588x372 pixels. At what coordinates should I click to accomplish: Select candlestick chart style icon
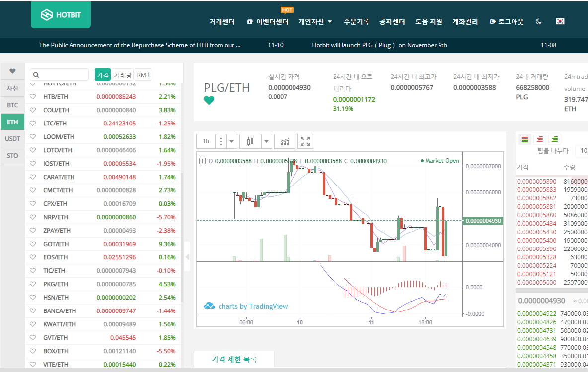pos(250,141)
